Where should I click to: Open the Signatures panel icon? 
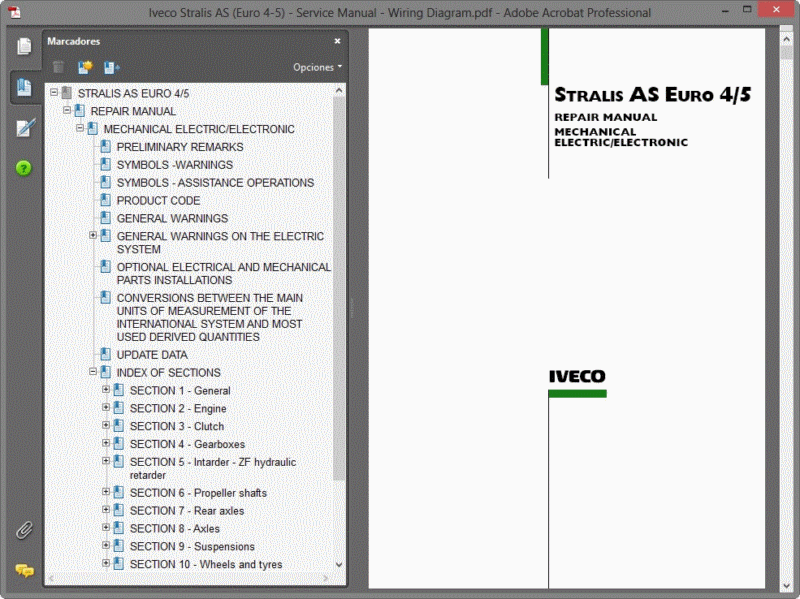[x=24, y=128]
